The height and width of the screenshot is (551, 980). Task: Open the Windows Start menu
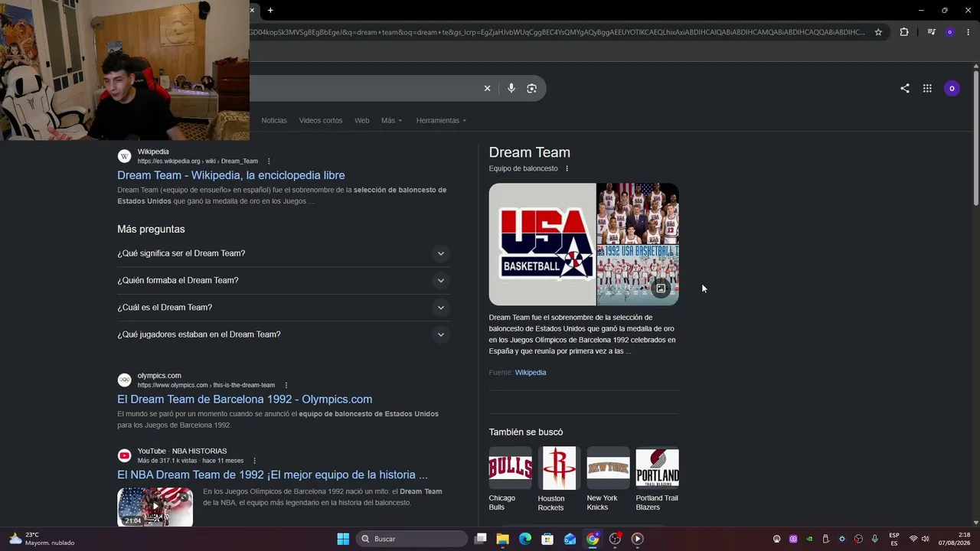coord(343,539)
